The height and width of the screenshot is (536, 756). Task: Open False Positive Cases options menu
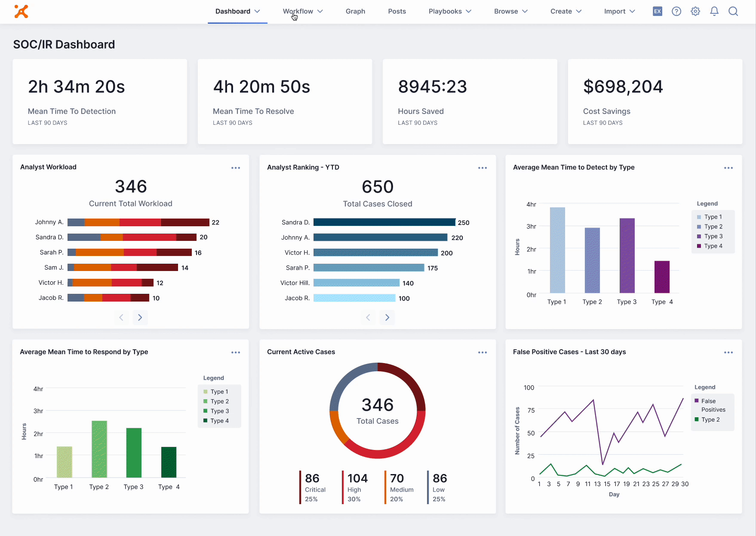728,352
